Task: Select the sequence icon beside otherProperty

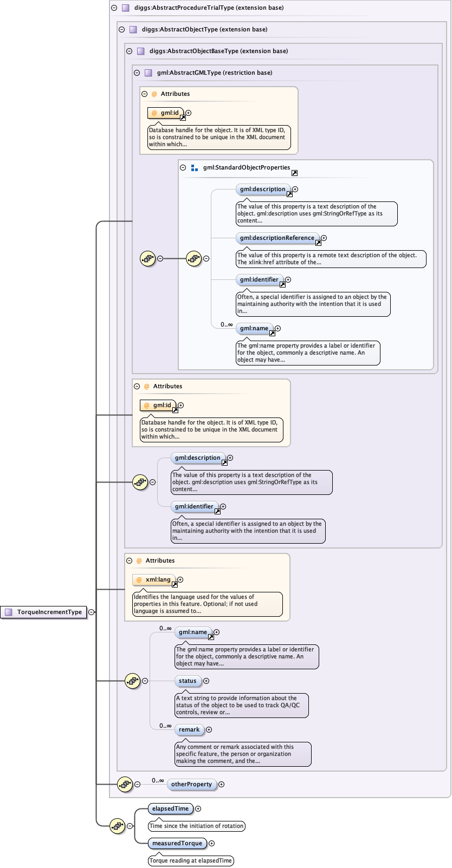Action: pos(125,784)
